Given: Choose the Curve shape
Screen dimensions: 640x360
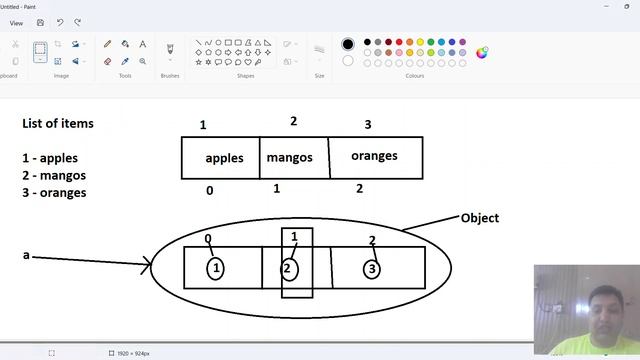Looking at the screenshot, I should (208, 42).
